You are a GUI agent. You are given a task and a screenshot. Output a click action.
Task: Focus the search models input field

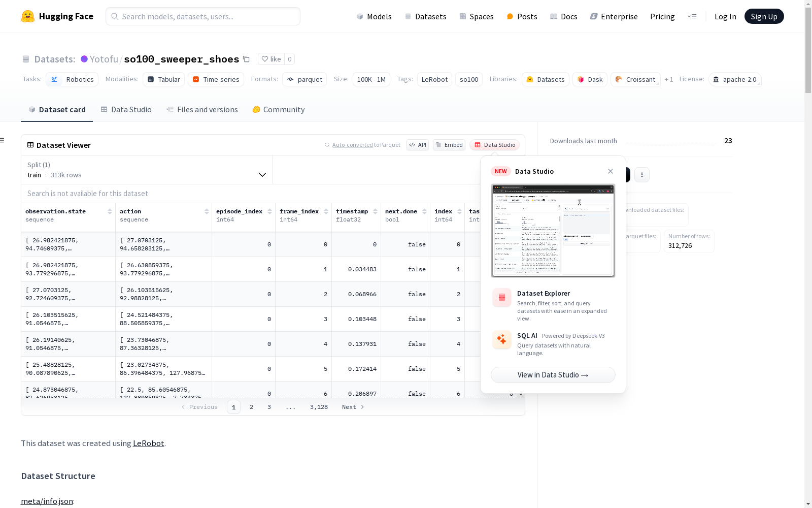pos(203,16)
